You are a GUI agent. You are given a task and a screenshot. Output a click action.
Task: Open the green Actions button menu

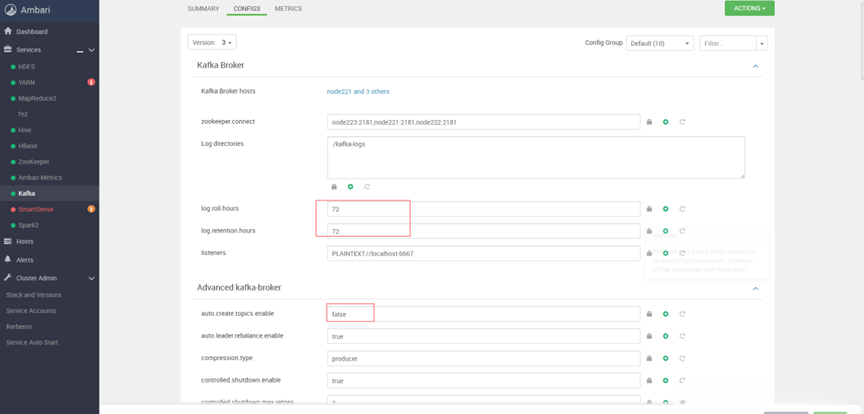[749, 8]
